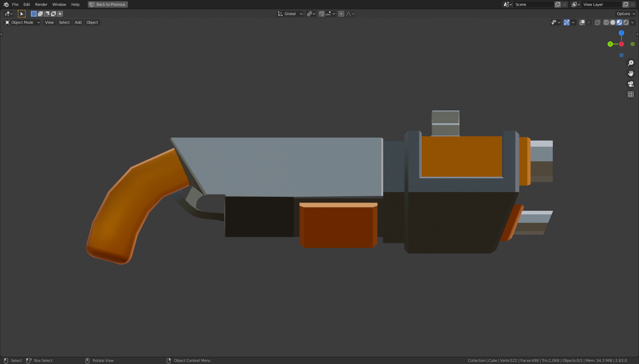The width and height of the screenshot is (639, 364).
Task: Toggle X-Ray view
Action: click(598, 22)
